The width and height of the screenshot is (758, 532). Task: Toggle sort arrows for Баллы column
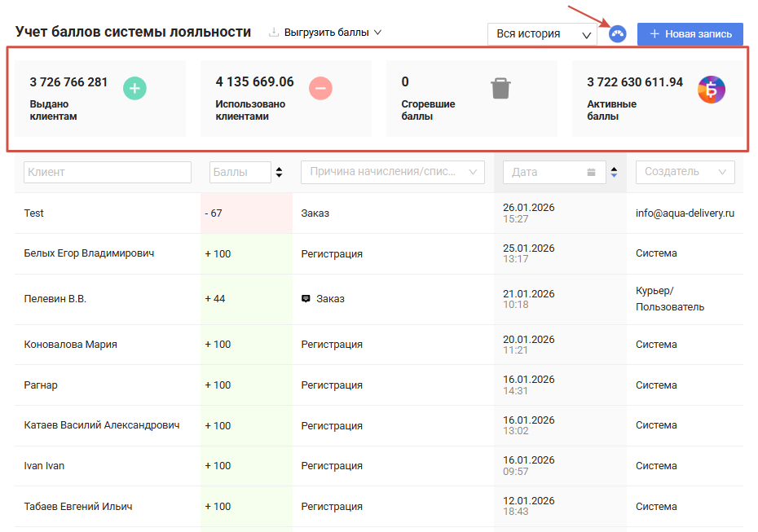tap(280, 172)
